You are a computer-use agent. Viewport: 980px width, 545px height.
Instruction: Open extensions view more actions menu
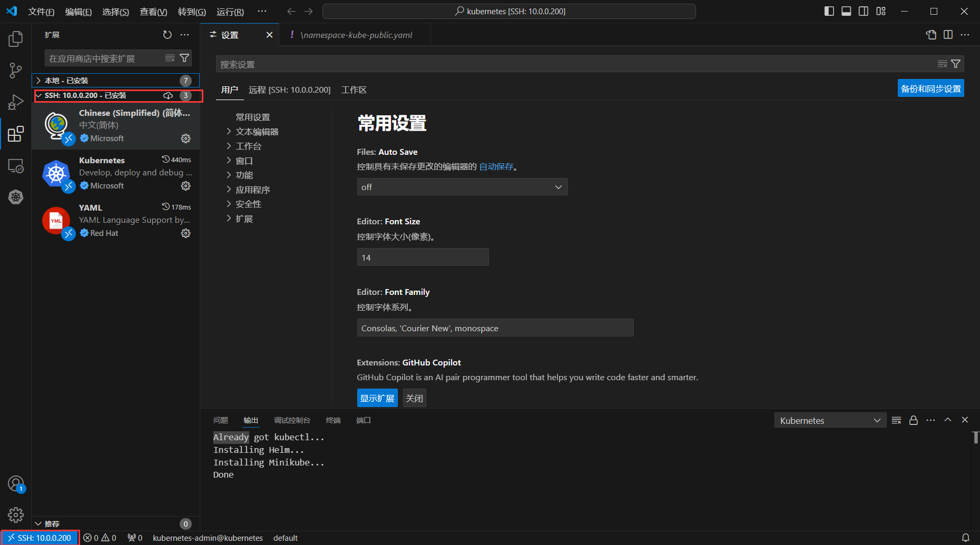[x=184, y=35]
